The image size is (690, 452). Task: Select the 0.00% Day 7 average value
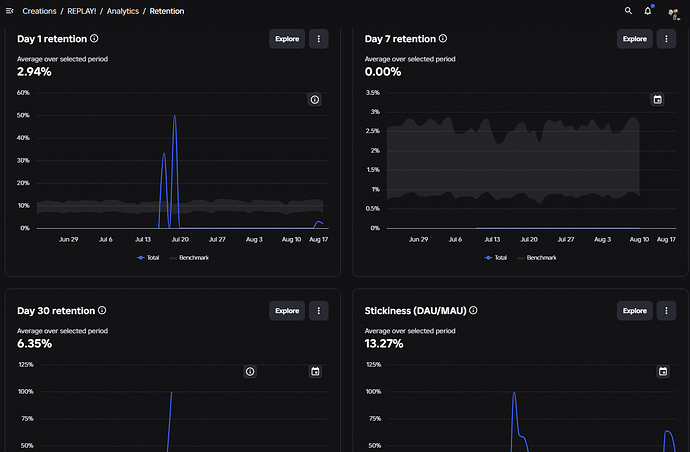tap(383, 72)
